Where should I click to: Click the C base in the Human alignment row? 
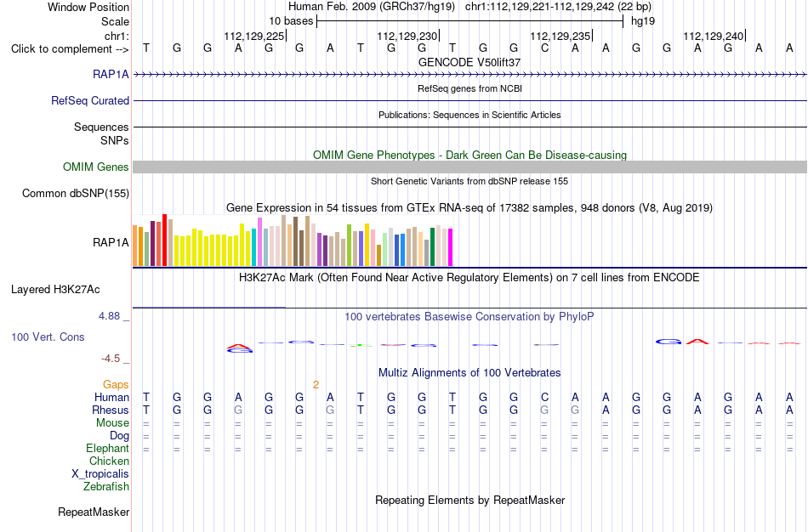(544, 397)
